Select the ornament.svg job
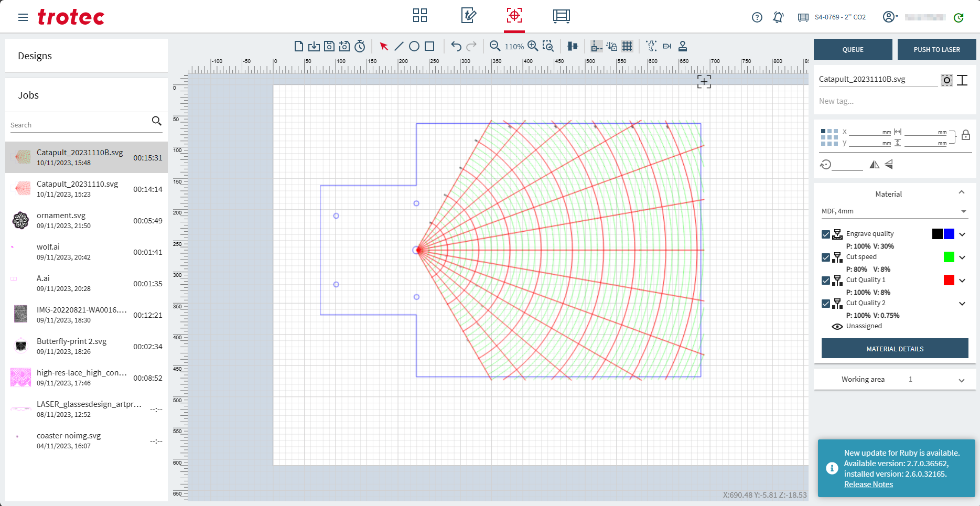This screenshot has width=980, height=506. coord(87,220)
